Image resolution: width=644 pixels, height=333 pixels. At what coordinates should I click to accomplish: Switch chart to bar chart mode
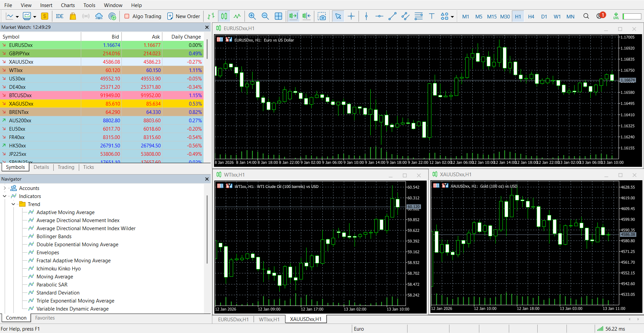[211, 16]
